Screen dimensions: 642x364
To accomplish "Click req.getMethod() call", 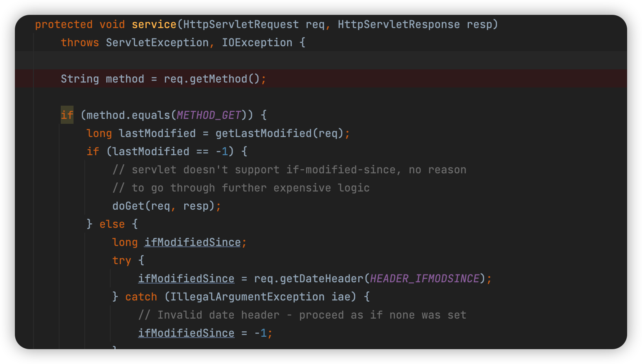I will click(212, 79).
